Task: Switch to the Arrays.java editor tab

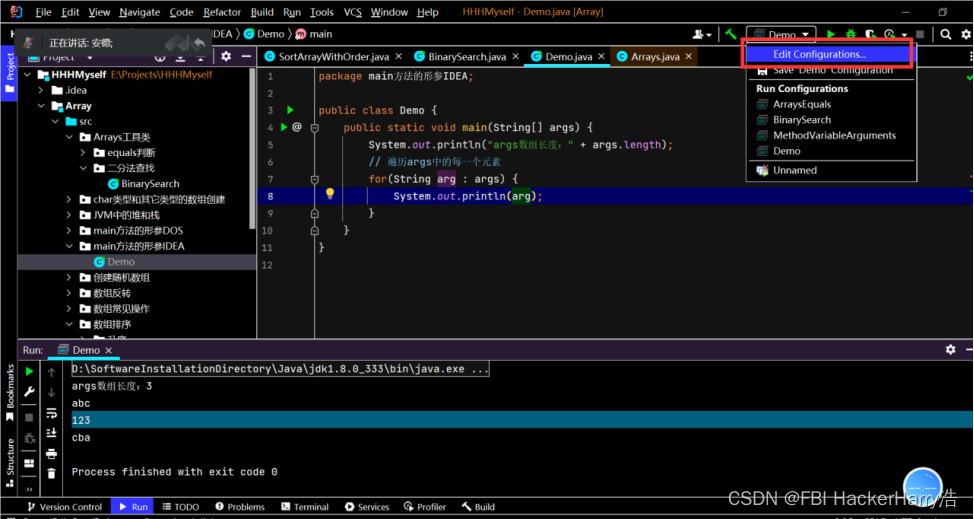Action: 655,57
